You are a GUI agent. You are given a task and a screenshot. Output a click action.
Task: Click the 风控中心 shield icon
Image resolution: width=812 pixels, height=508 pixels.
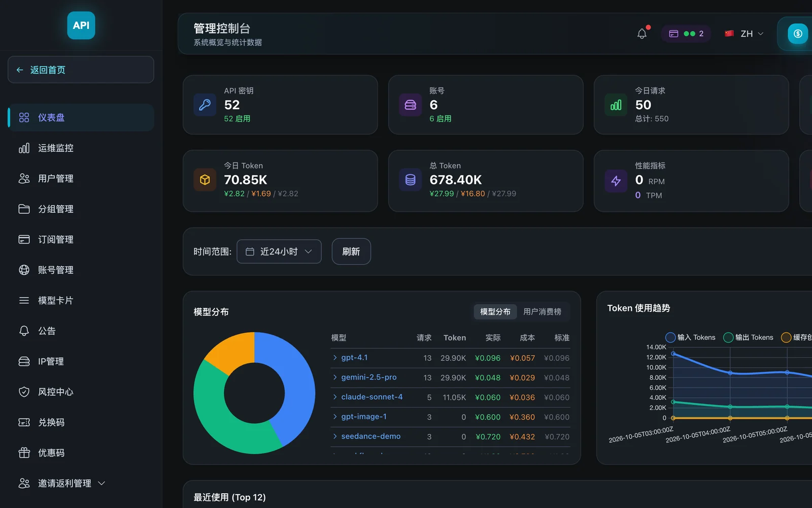[24, 392]
